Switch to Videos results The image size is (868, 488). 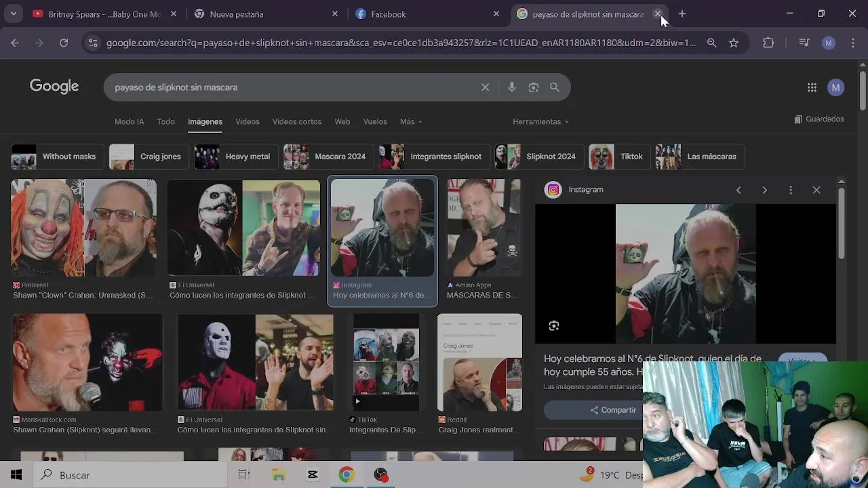pos(248,122)
